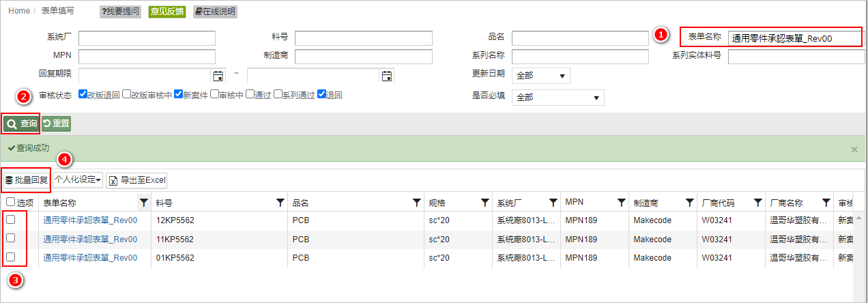Filter the 系统厂 column
Image resolution: width=868 pixels, height=303 pixels.
pos(553,203)
